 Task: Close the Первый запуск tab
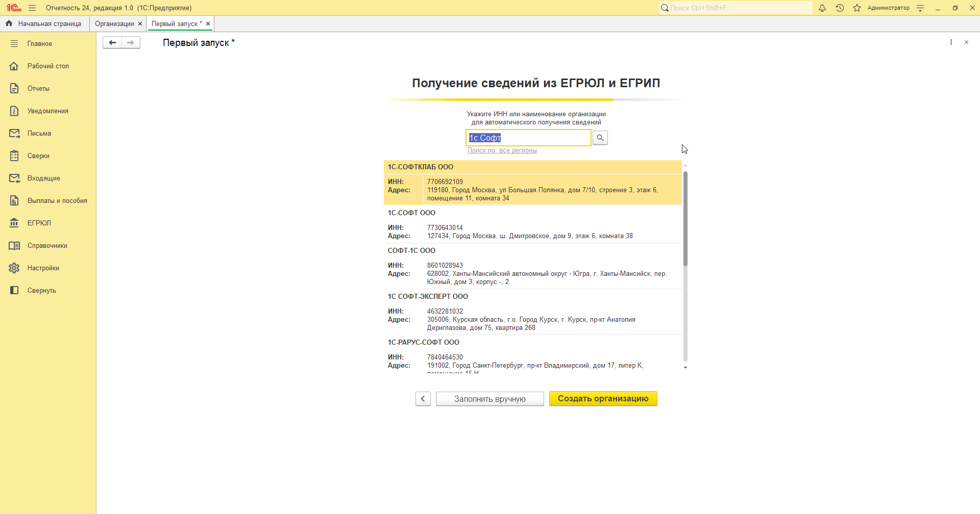(x=208, y=23)
